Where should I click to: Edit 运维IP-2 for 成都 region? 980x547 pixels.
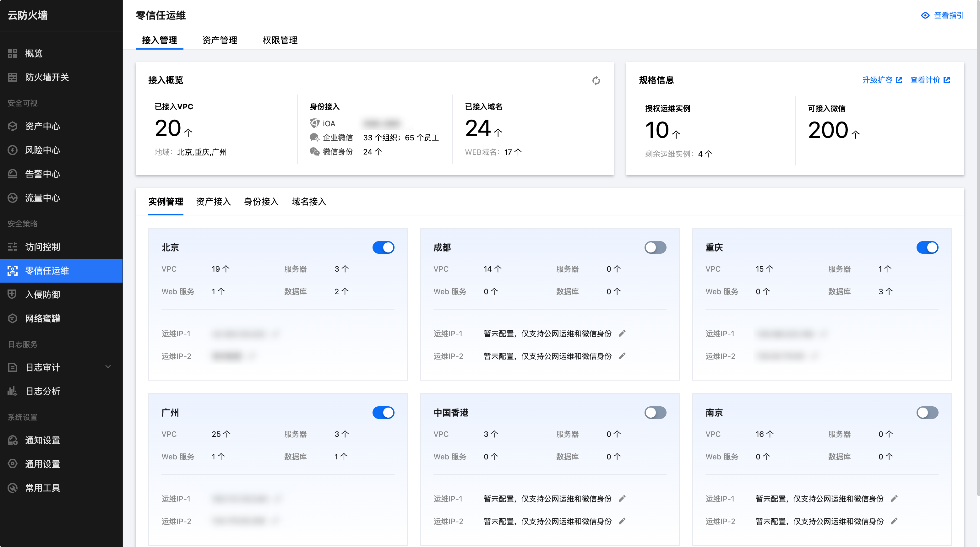tap(622, 356)
